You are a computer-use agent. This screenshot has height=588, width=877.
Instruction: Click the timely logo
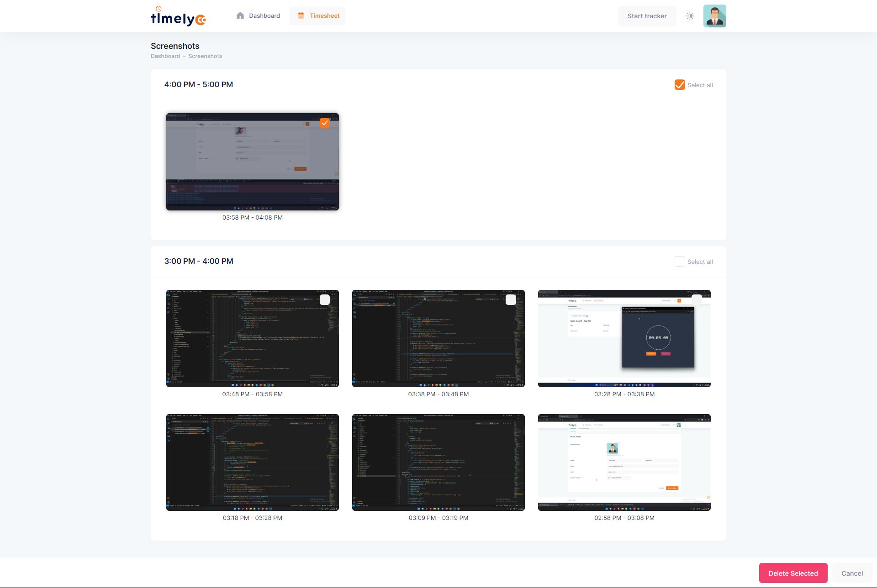point(178,17)
